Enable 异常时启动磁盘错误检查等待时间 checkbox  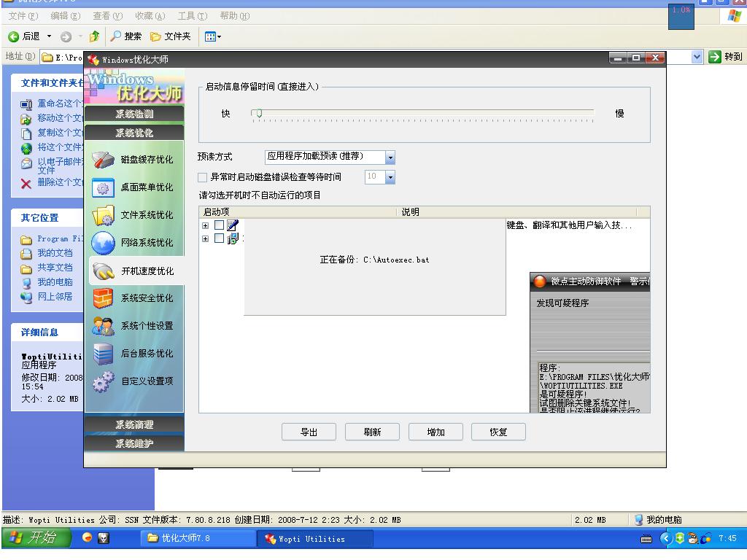tap(203, 178)
